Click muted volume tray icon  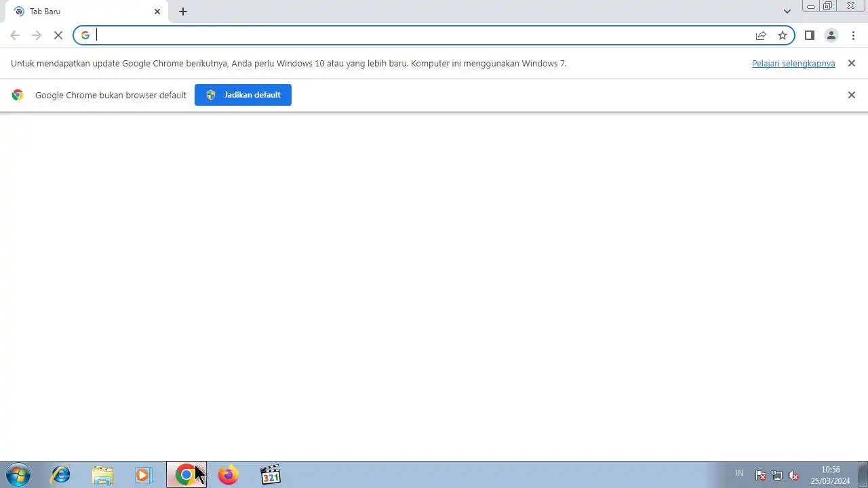click(x=793, y=475)
